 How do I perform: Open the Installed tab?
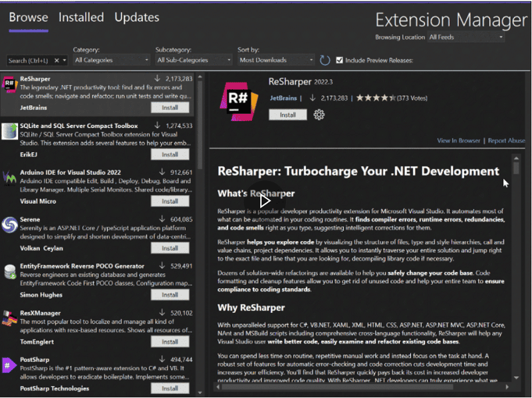(x=81, y=17)
